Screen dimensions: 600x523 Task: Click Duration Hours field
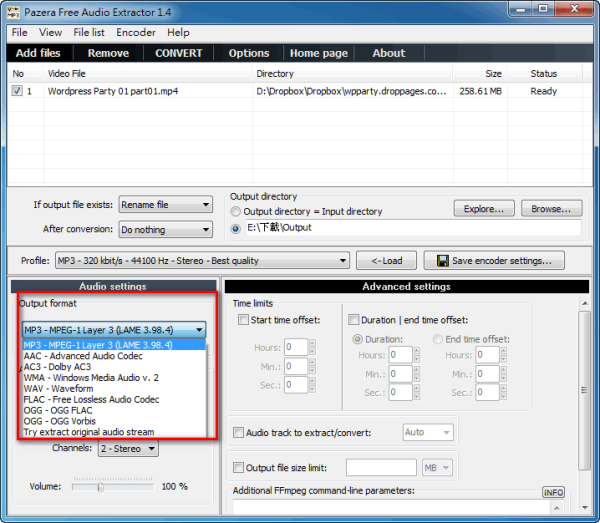[401, 355]
